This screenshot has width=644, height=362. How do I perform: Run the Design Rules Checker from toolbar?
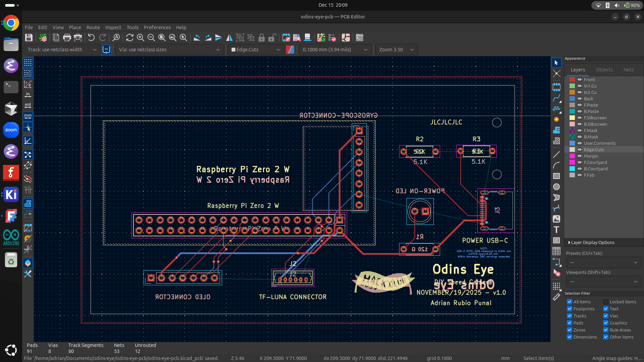332,38
